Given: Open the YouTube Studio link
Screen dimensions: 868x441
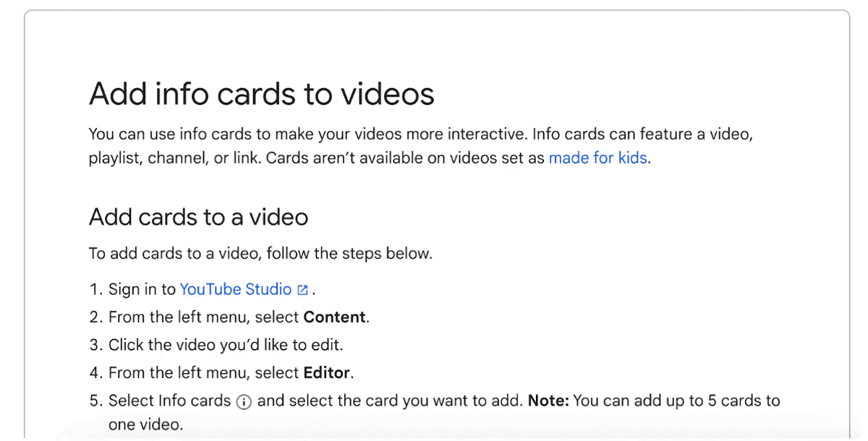Looking at the screenshot, I should (x=236, y=290).
